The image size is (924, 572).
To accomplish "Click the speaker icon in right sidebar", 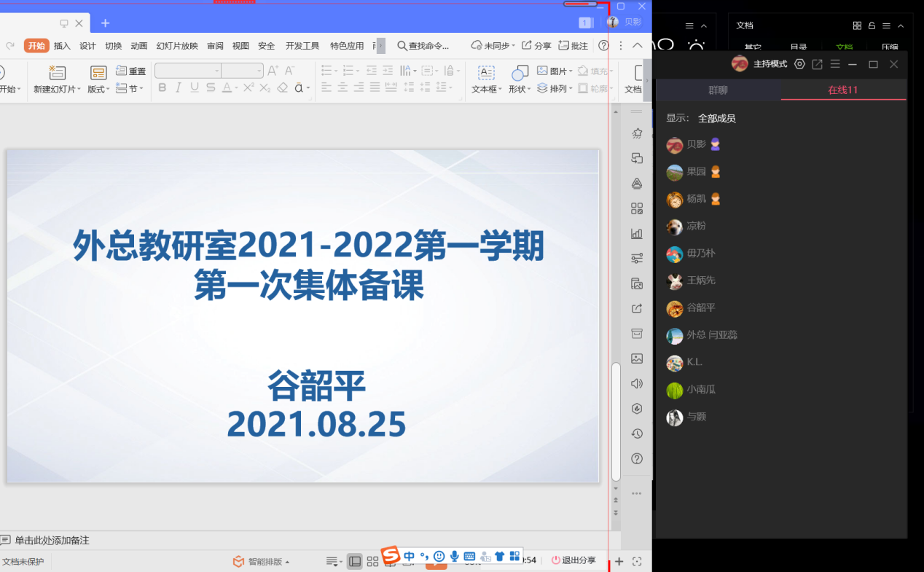I will pos(637,384).
